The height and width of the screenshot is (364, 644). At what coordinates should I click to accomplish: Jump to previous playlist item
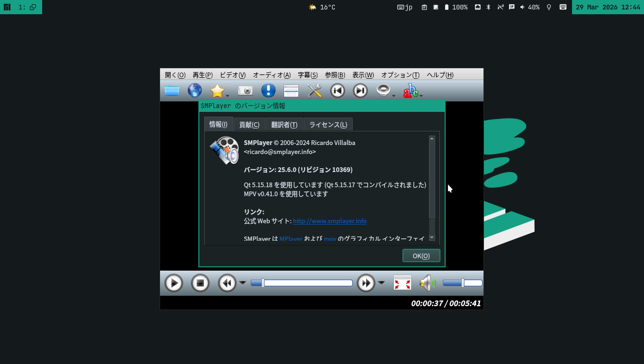click(x=338, y=90)
